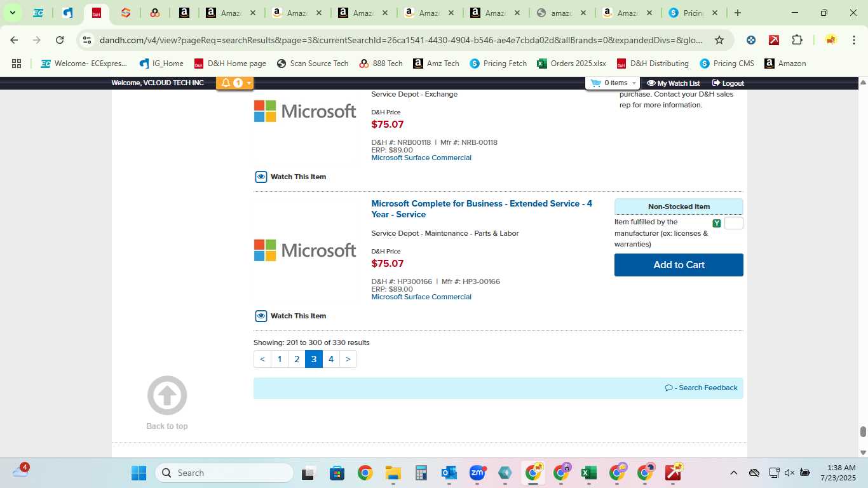The height and width of the screenshot is (488, 868).
Task: Open Chrome three-dot menu
Action: click(855, 40)
